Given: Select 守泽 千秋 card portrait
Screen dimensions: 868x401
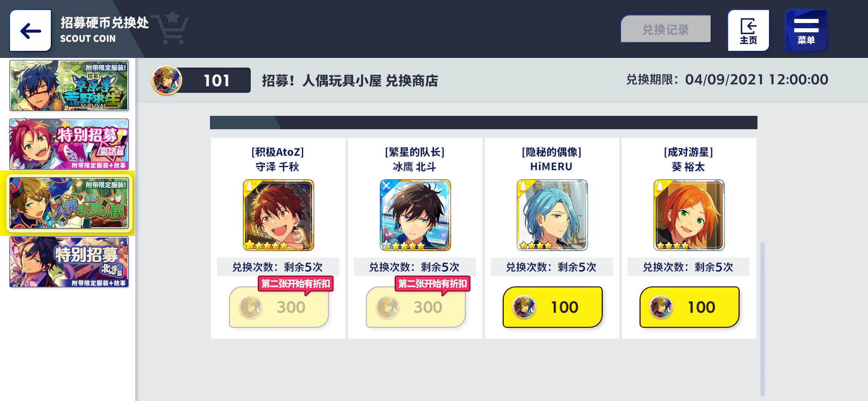Looking at the screenshot, I should coord(278,215).
